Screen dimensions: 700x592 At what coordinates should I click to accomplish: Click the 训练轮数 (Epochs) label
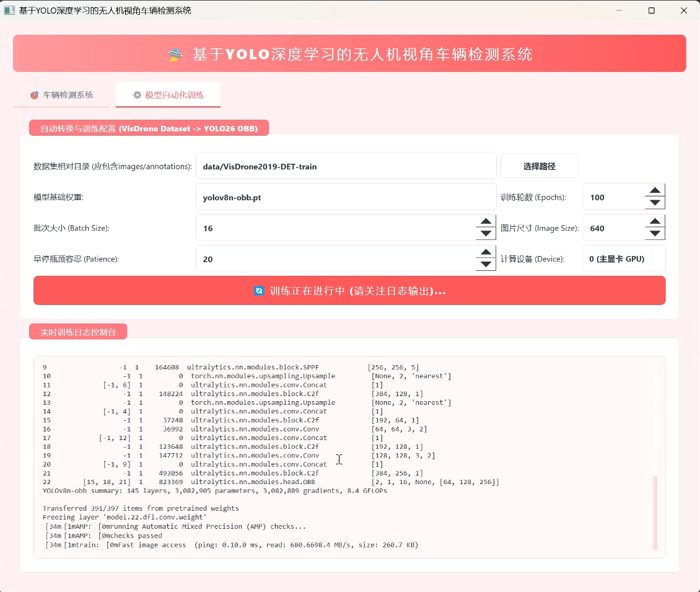pyautogui.click(x=533, y=197)
